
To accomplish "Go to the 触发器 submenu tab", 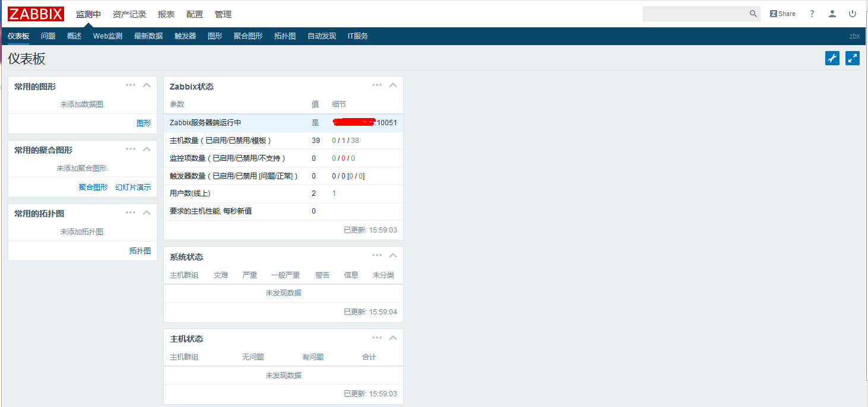I will [x=185, y=36].
